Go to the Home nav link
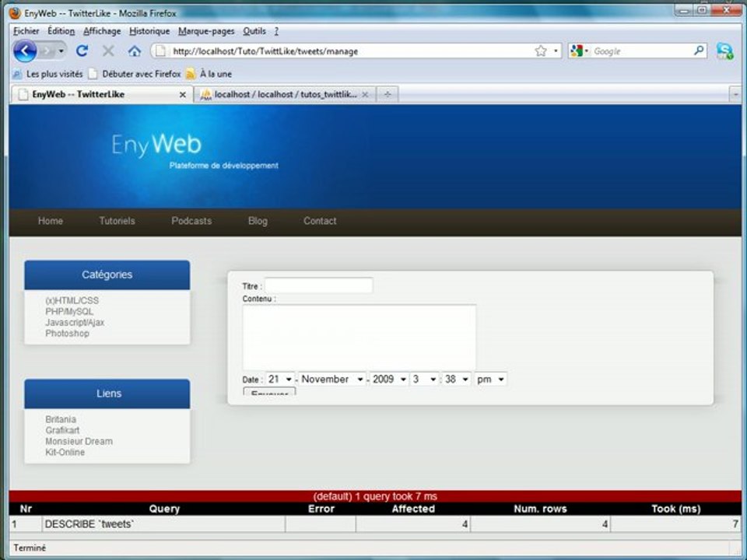 [x=51, y=221]
